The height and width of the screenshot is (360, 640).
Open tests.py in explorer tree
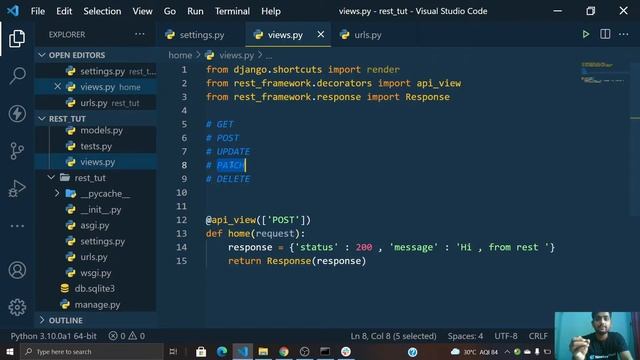96,146
